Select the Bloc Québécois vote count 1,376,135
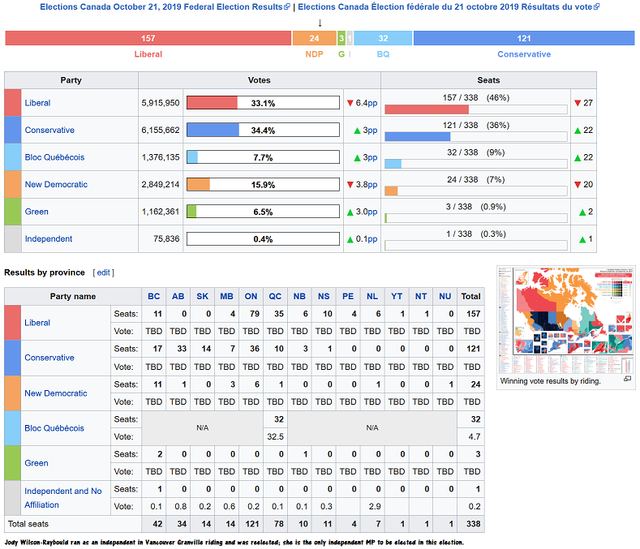This screenshot has width=640, height=549. (160, 157)
